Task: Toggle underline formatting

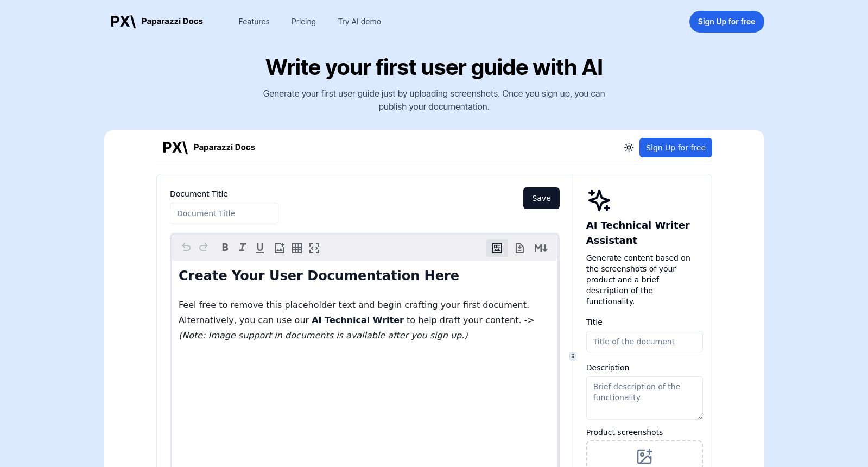Action: 260,248
